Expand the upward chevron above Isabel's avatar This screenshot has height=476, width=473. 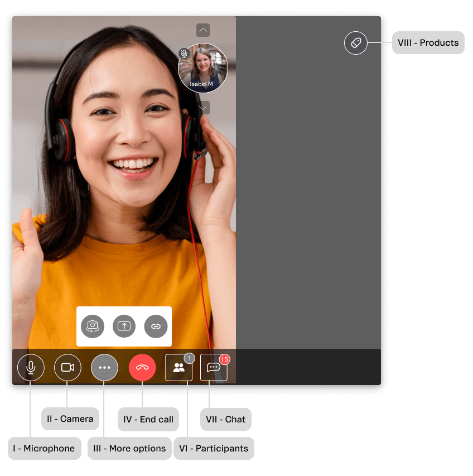point(203,30)
